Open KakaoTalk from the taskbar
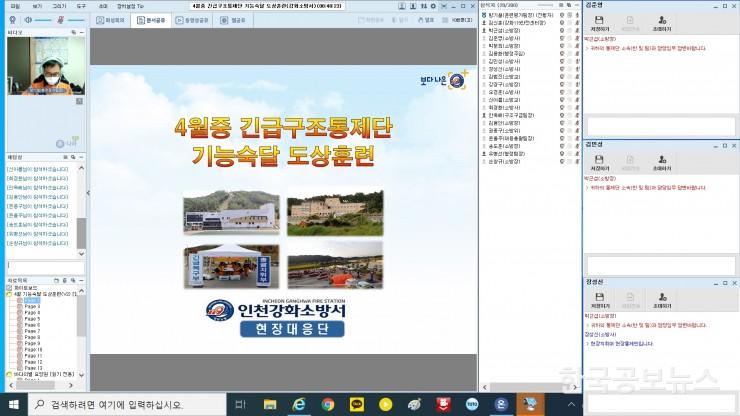This screenshot has width=740, height=416. (x=357, y=405)
